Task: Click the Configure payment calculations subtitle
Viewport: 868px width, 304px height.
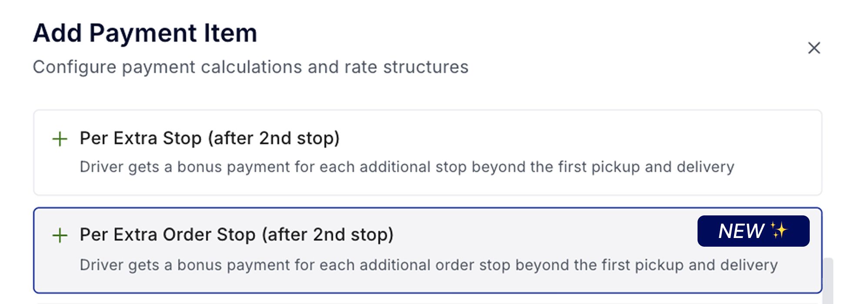Action: 250,67
